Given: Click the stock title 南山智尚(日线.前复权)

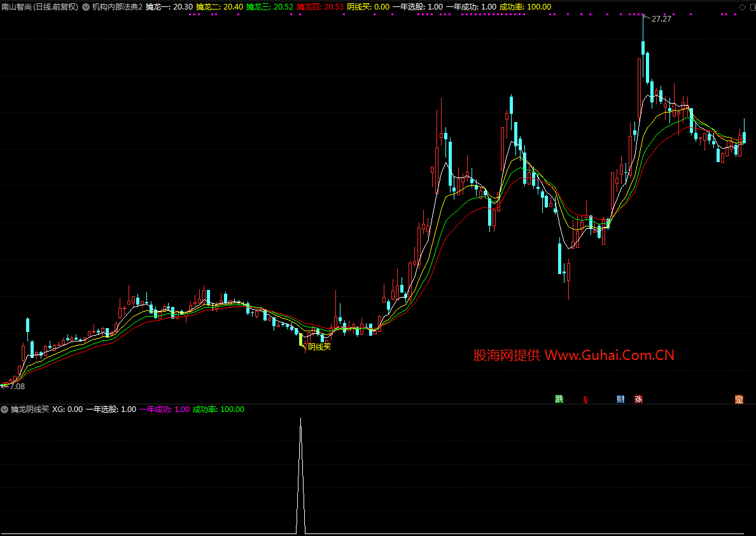Looking at the screenshot, I should coord(39,7).
